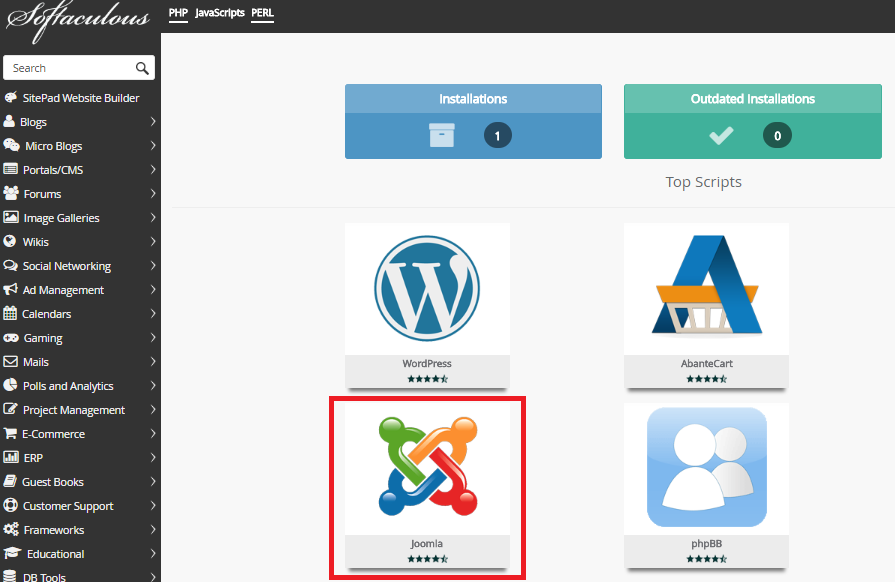Switch to the PERL scripts tab
The height and width of the screenshot is (582, 895).
263,13
